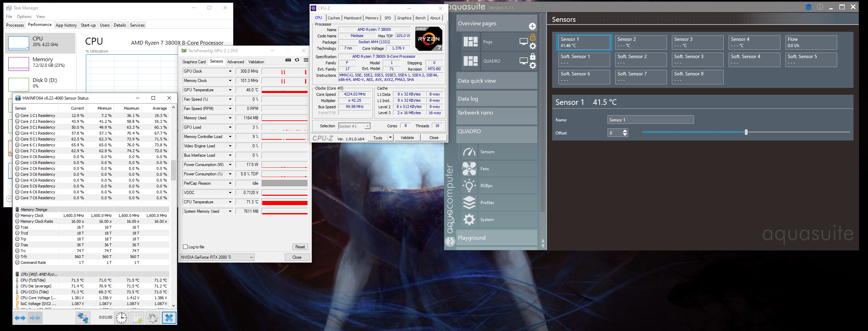Expand the GPU Clock sensor dropdown
The width and height of the screenshot is (868, 331).
pyautogui.click(x=230, y=71)
